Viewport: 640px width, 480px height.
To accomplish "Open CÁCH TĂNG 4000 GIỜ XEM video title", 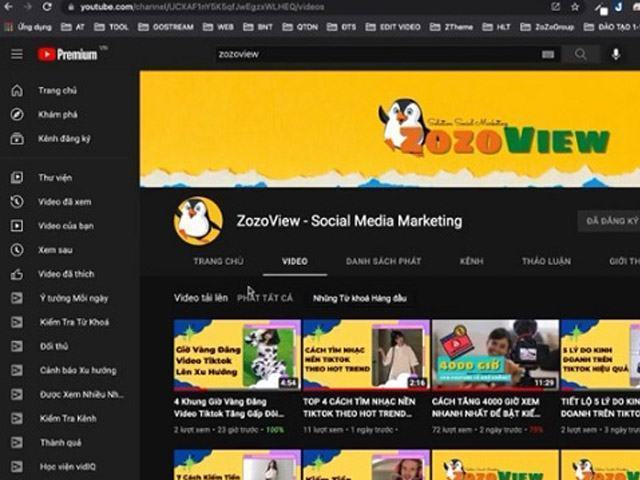I will (486, 407).
